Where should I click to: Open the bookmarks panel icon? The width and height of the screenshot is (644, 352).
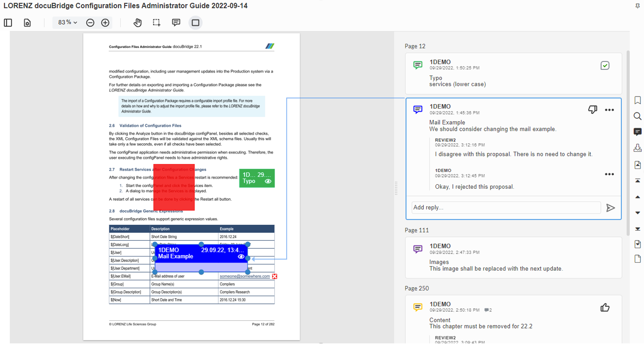tap(638, 100)
